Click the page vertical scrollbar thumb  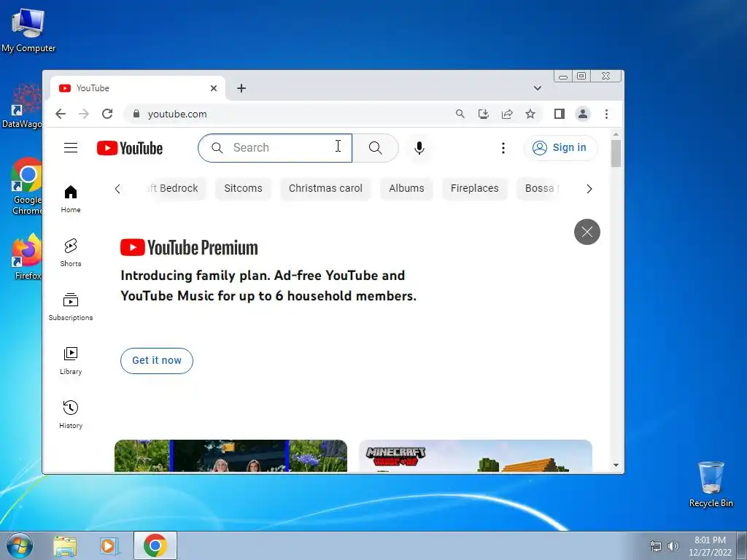click(x=616, y=153)
